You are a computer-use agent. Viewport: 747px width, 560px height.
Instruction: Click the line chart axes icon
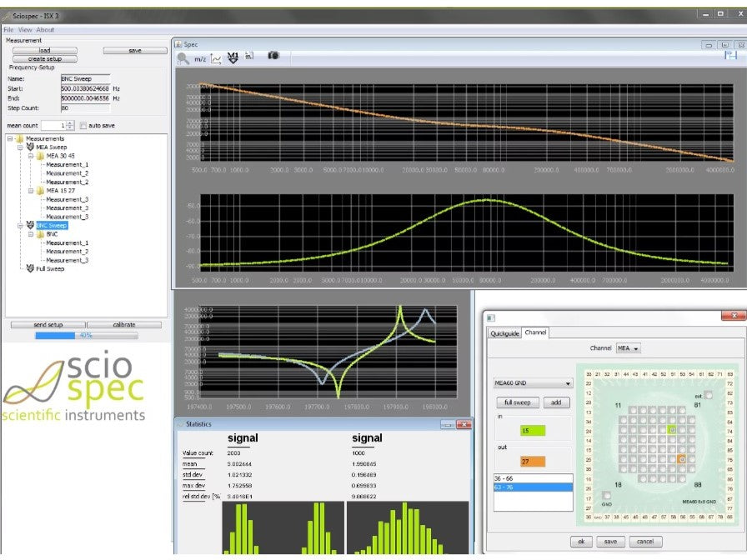(216, 59)
